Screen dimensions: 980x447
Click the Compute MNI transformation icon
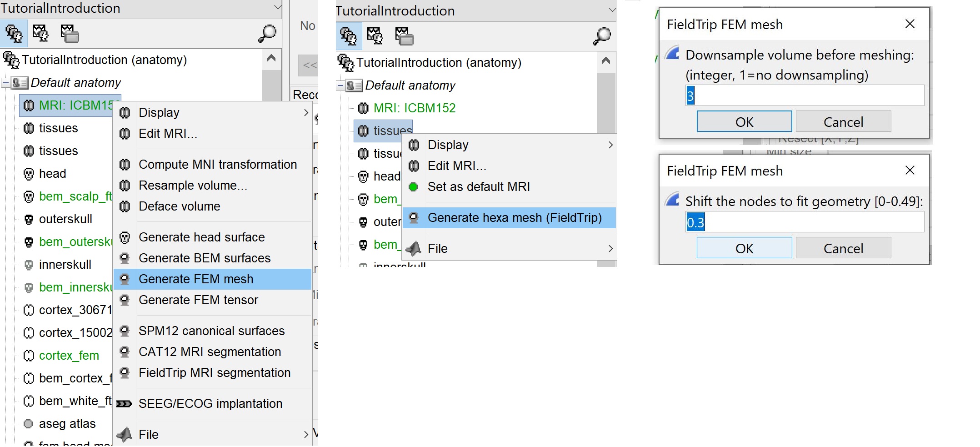pos(125,165)
